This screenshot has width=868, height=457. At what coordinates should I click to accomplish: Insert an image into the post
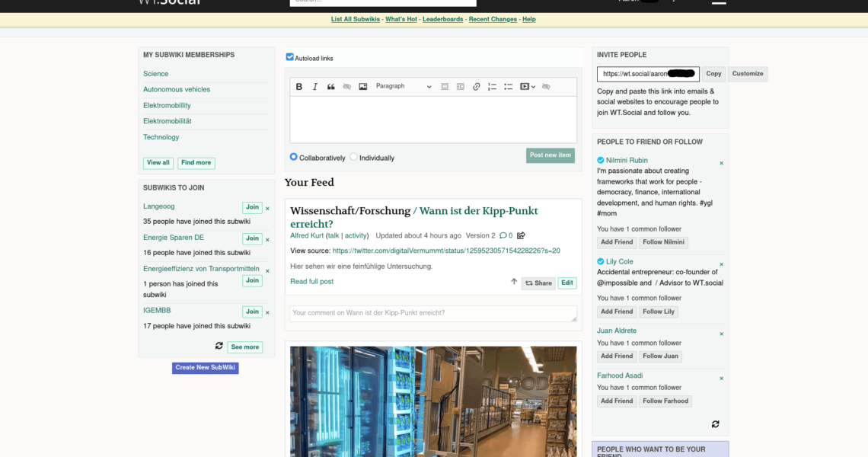[x=363, y=87]
